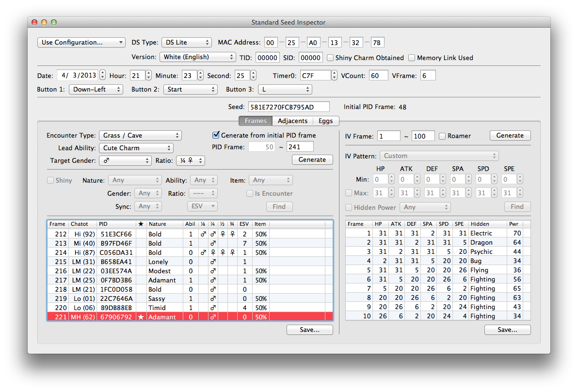The image size is (578, 392).
Task: Switch to the Frames tab
Action: pos(256,121)
